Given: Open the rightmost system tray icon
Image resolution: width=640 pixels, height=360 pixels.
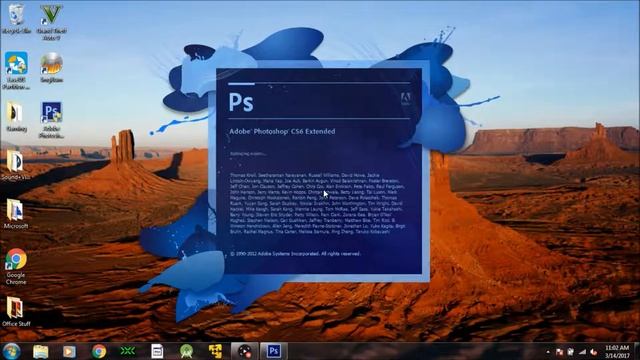Looking at the screenshot, I should 594,352.
